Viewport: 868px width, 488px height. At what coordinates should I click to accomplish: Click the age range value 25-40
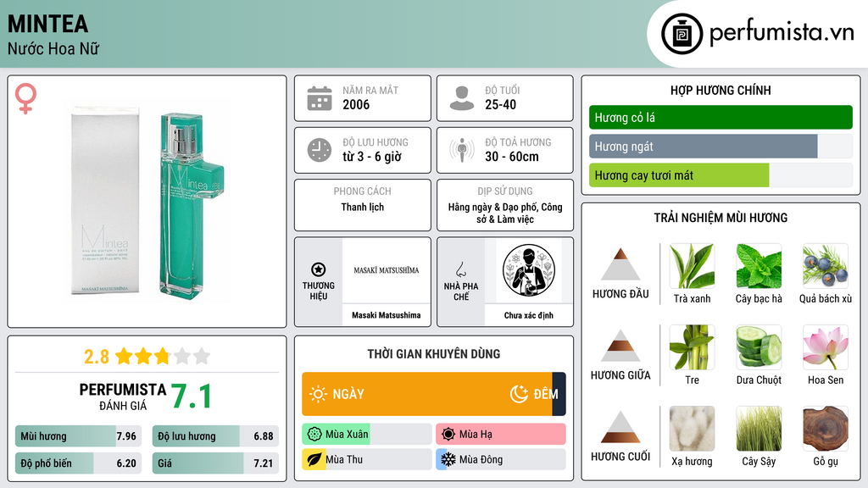(x=500, y=104)
